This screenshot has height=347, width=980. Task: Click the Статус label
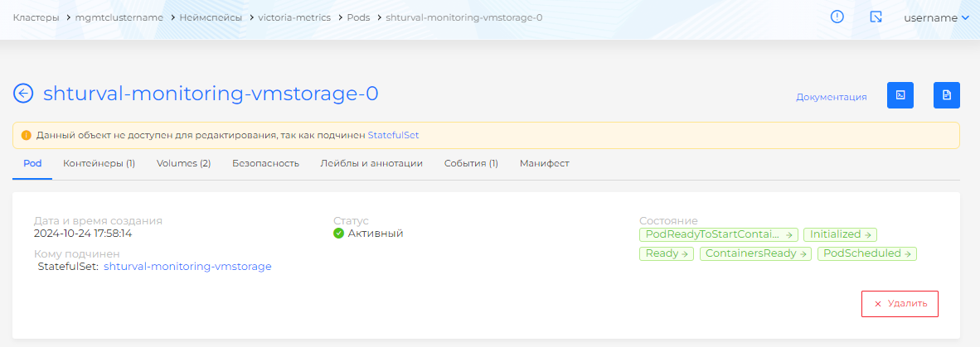click(352, 221)
